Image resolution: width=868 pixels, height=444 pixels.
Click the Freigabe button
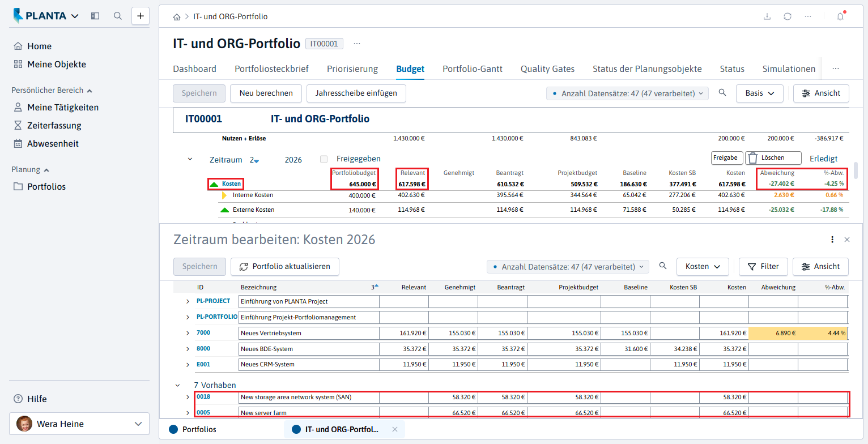727,158
